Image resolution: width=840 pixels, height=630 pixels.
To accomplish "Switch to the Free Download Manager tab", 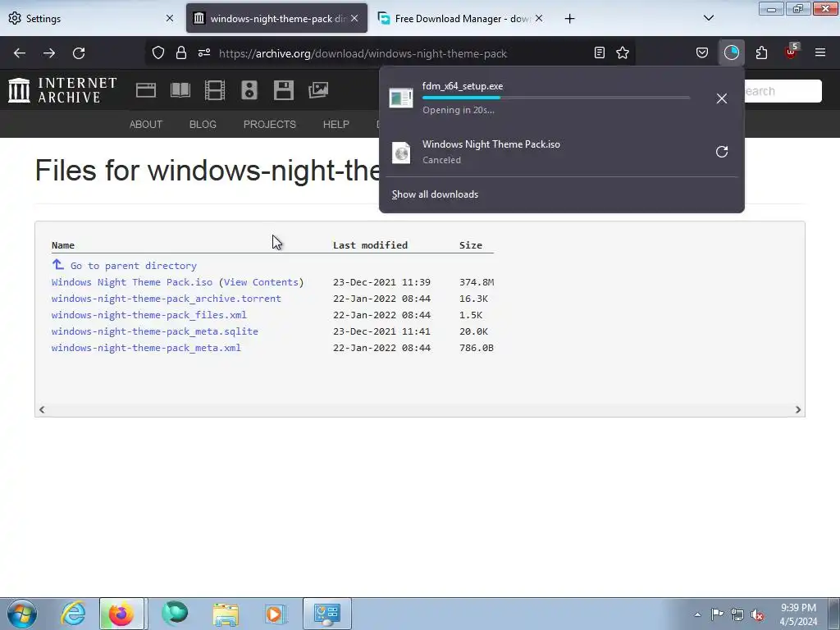I will 462,18.
